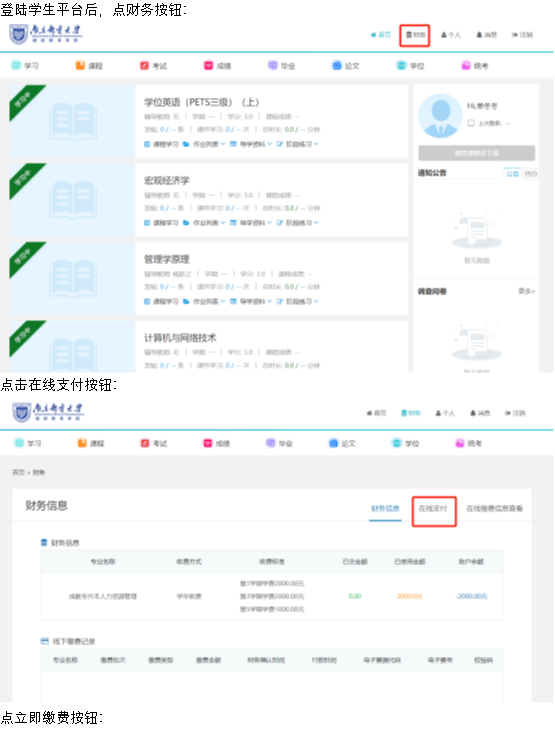Viewport: 555px width, 729px height.
Task: Choose 论文 in the finance page menu bar
Action: [342, 443]
